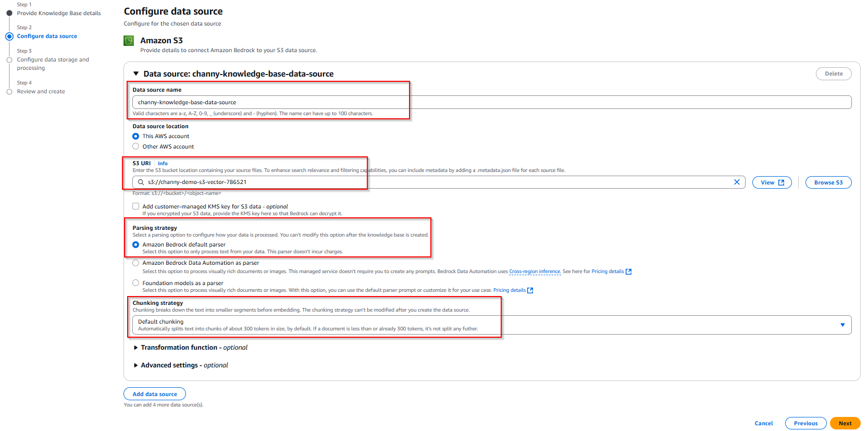
Task: Click into the Data source name field
Action: (492, 102)
